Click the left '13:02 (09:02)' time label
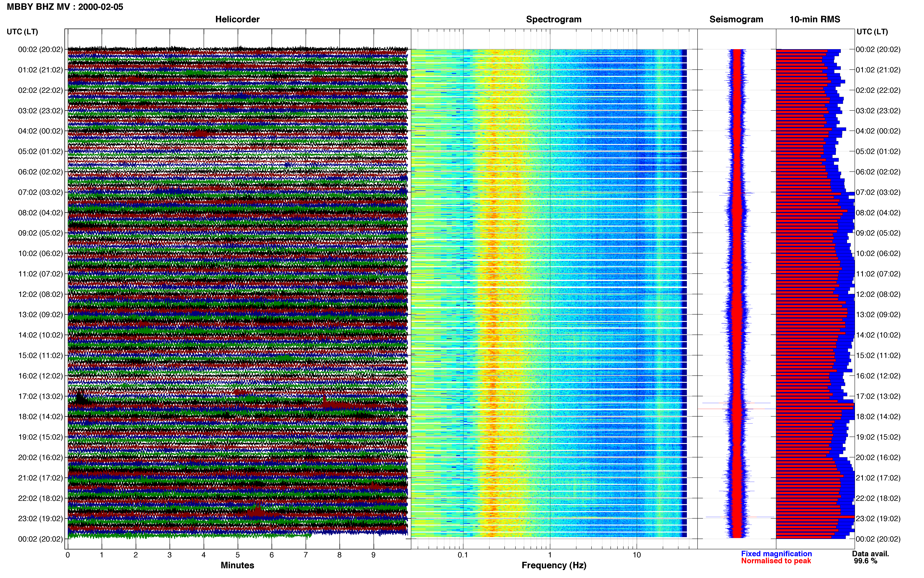 click(41, 315)
